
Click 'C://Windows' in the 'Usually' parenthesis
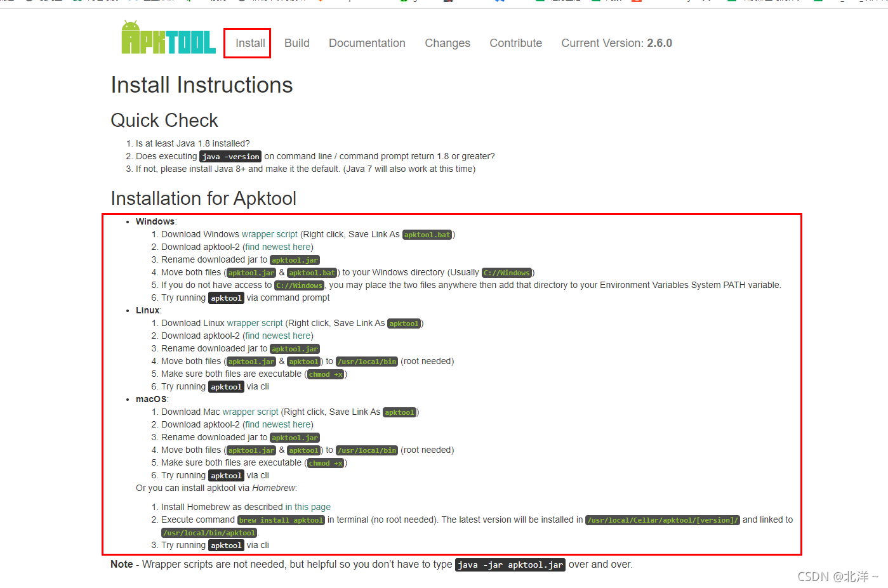tap(507, 273)
